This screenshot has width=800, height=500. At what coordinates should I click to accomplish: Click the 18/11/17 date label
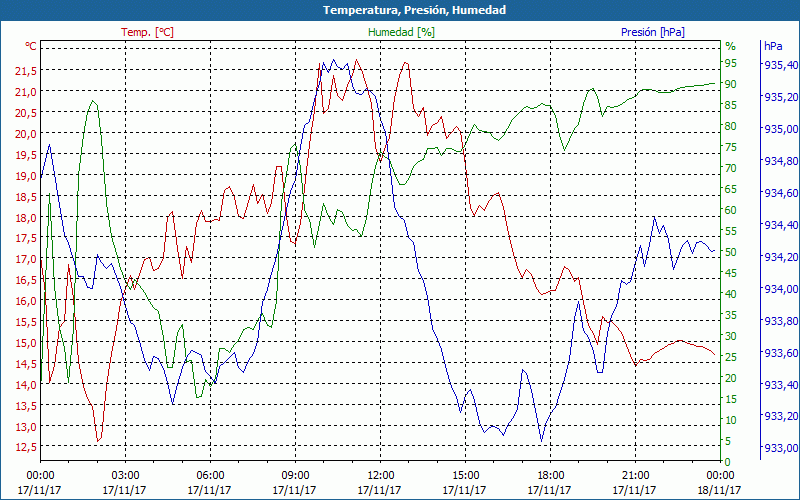(x=719, y=490)
